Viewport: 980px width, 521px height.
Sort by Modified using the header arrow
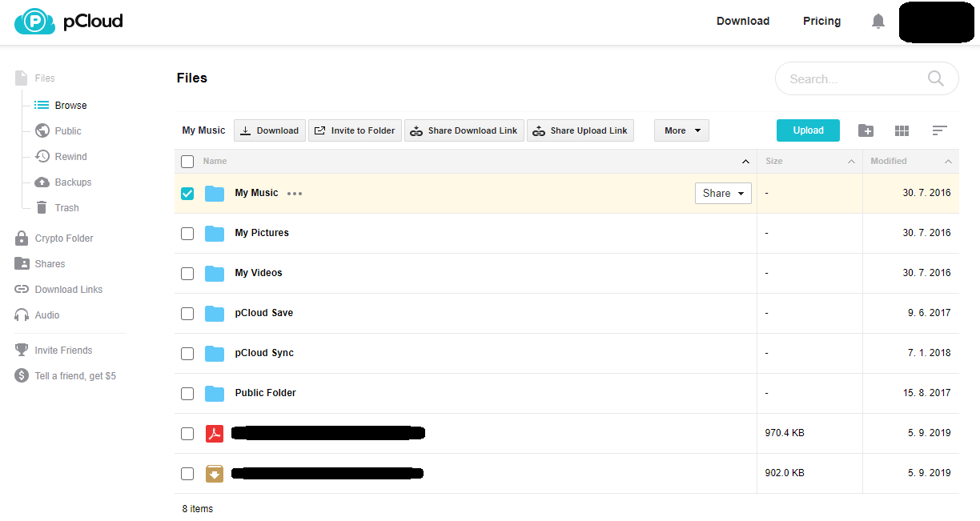point(948,162)
